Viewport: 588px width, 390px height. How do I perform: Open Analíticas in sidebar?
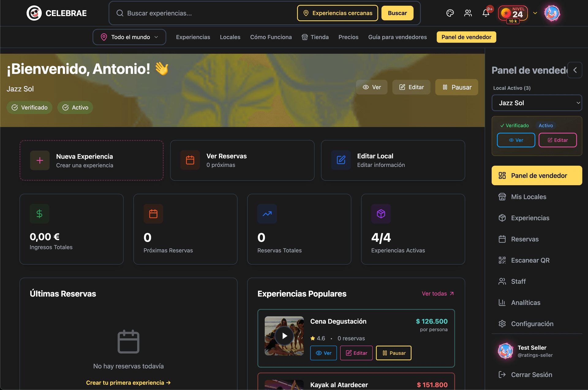pos(537,303)
